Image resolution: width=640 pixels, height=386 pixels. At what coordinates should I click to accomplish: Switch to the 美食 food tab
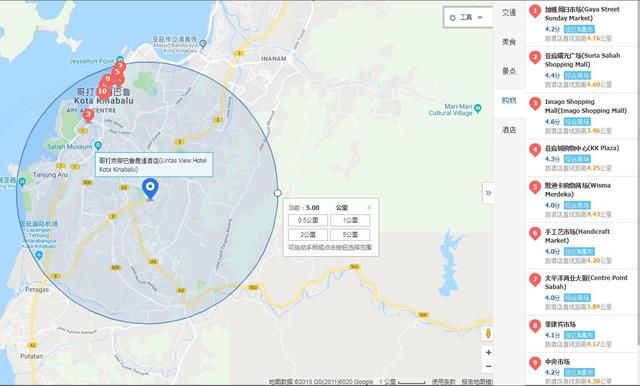pos(509,42)
